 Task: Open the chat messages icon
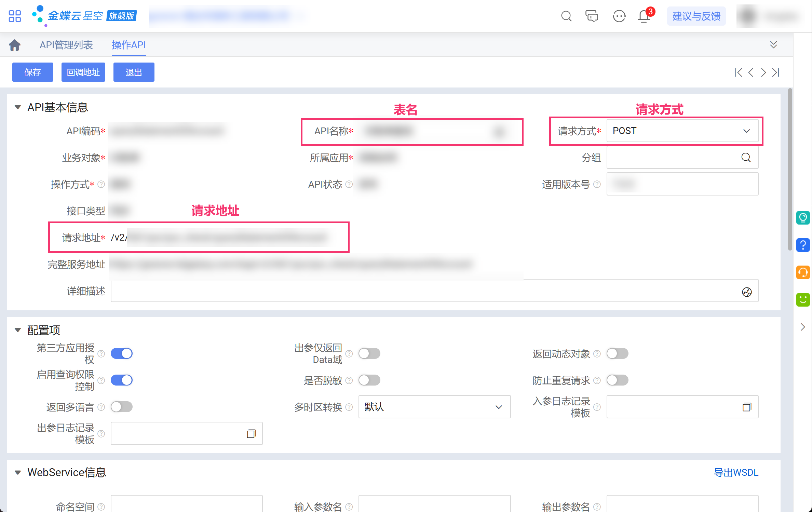(x=592, y=16)
